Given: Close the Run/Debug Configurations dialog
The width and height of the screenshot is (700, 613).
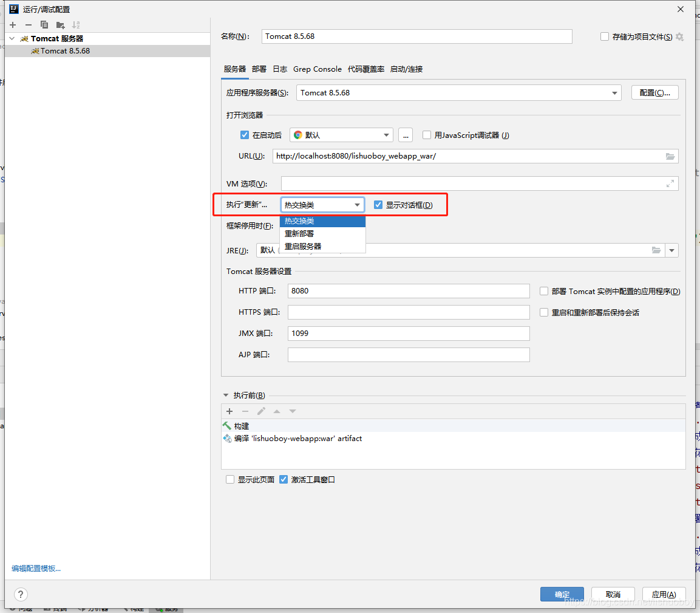Looking at the screenshot, I should (681, 9).
